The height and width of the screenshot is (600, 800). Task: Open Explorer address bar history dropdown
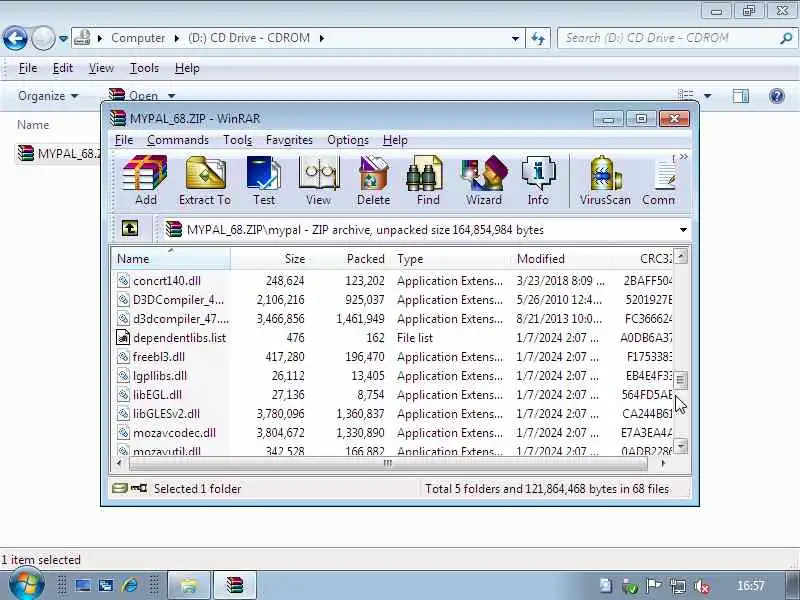[x=515, y=39]
